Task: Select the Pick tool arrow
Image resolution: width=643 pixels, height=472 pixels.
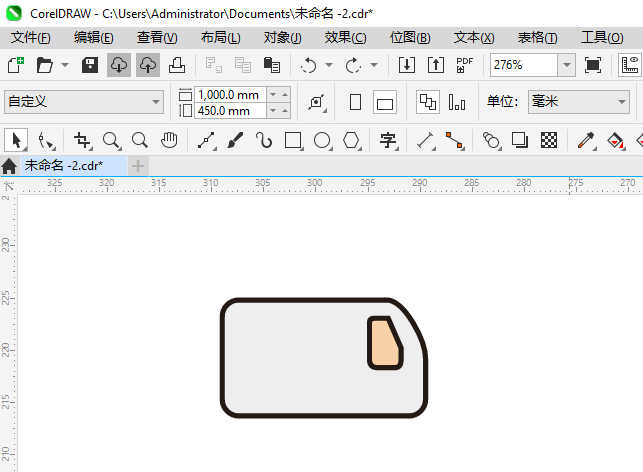Action: tap(16, 140)
